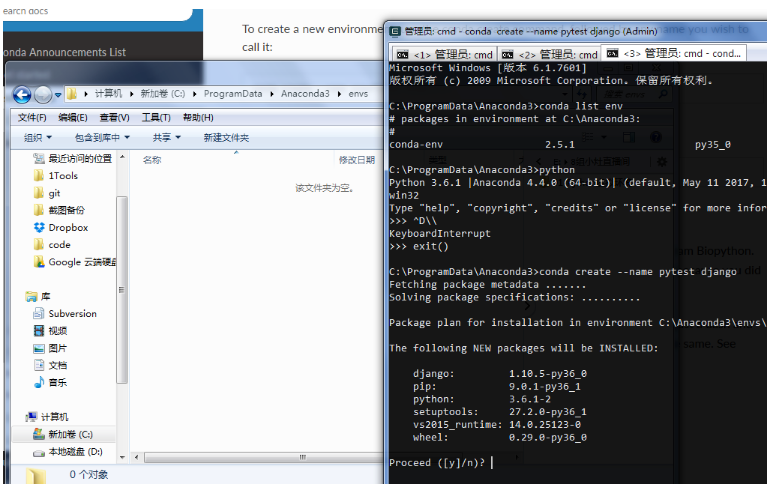Click the ConEmu title bar icon
The image size is (769, 485).
394,31
